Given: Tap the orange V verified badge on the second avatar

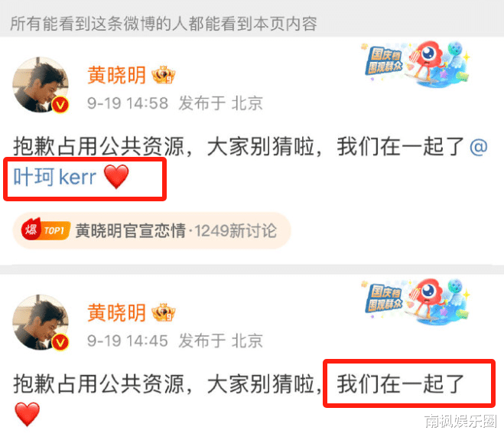Looking at the screenshot, I should [x=60, y=342].
